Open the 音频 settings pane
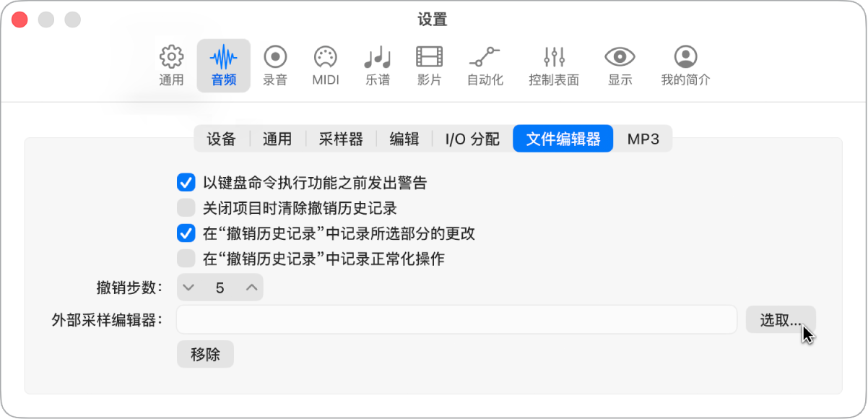Viewport: 868px width, 419px height. [223, 64]
